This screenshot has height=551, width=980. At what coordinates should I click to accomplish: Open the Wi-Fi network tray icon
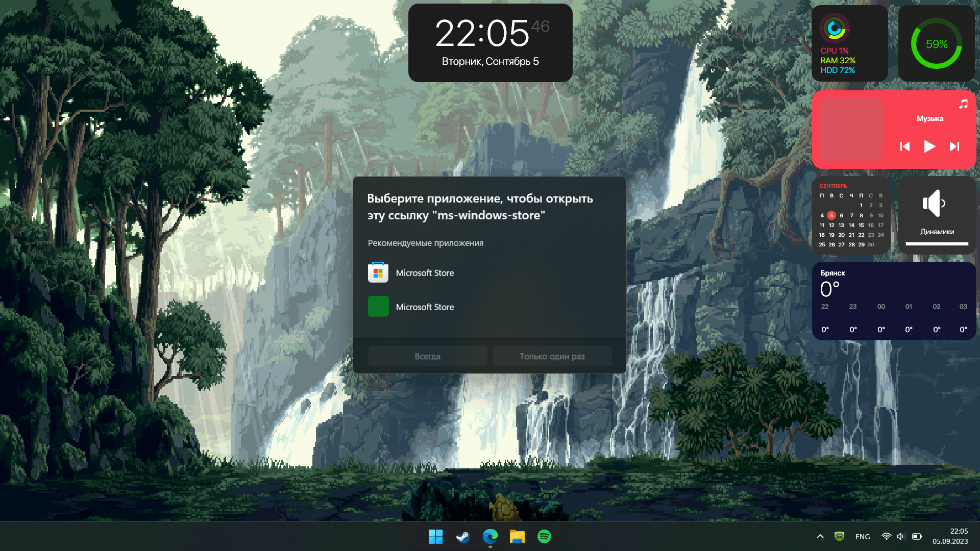click(886, 536)
